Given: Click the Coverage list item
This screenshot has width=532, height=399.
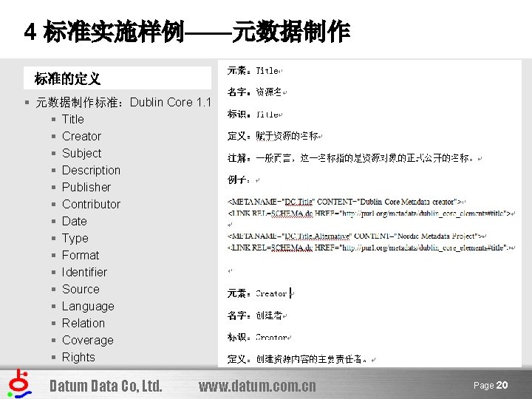Looking at the screenshot, I should (87, 340).
